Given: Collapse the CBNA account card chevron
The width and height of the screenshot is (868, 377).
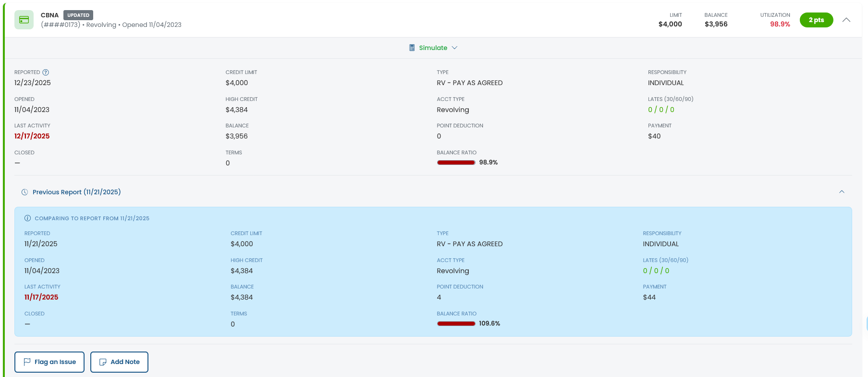Looking at the screenshot, I should [846, 20].
